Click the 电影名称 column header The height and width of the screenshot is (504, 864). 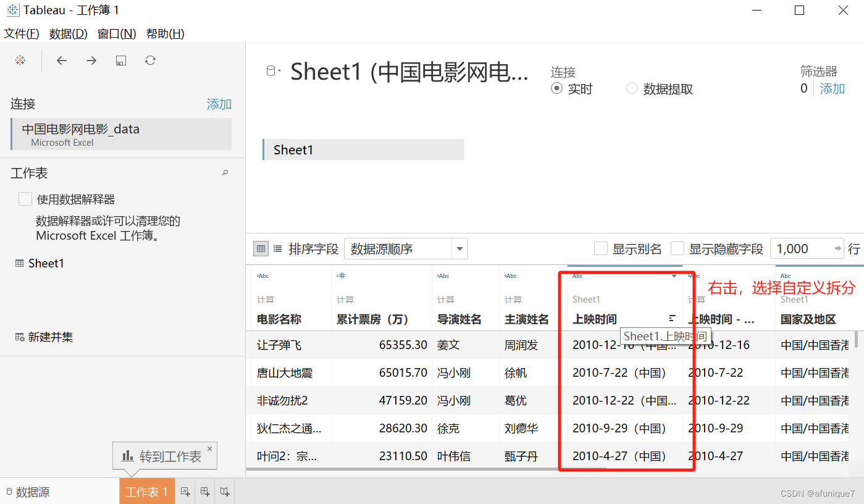tap(279, 319)
